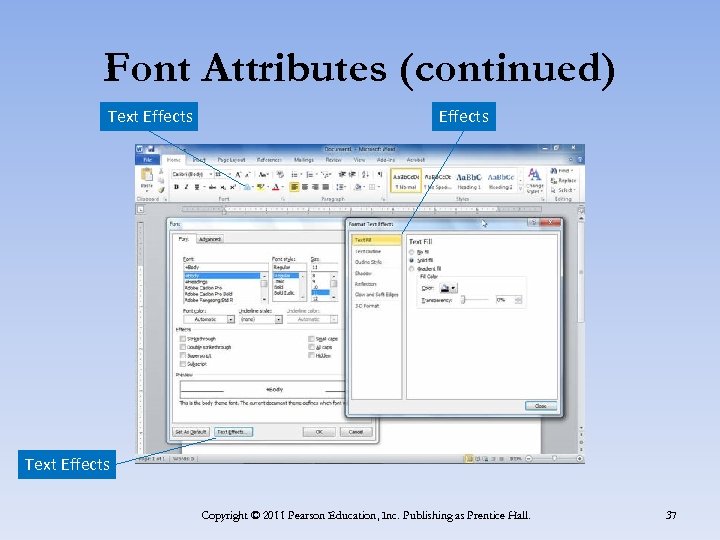Click the Grow Font icon
The height and width of the screenshot is (540, 720).
[238, 174]
